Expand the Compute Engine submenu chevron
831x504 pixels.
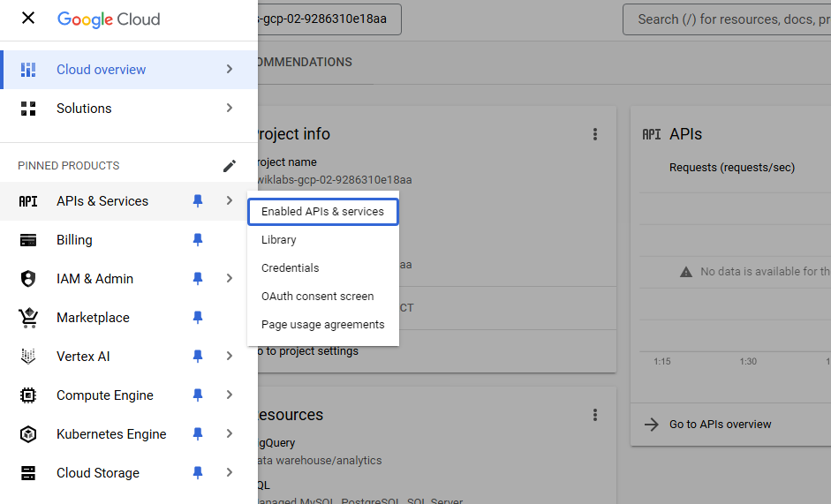coord(230,395)
